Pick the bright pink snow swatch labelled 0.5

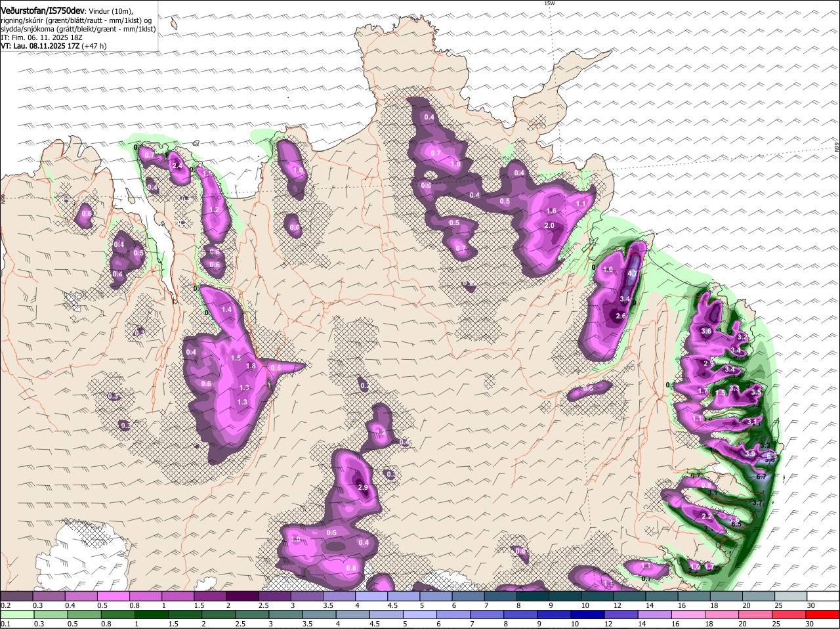[x=115, y=596]
